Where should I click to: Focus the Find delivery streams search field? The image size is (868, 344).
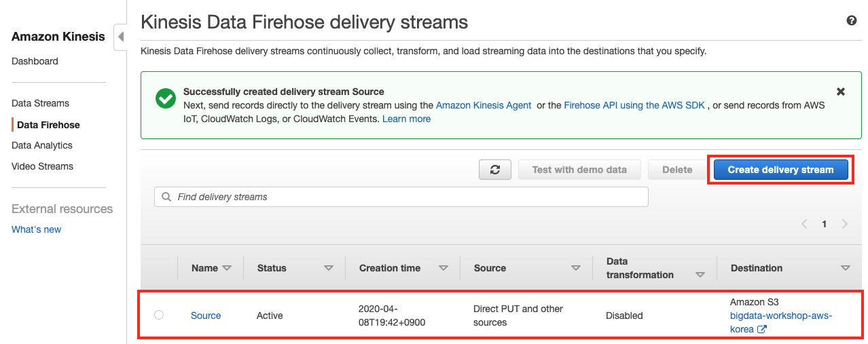pyautogui.click(x=401, y=197)
